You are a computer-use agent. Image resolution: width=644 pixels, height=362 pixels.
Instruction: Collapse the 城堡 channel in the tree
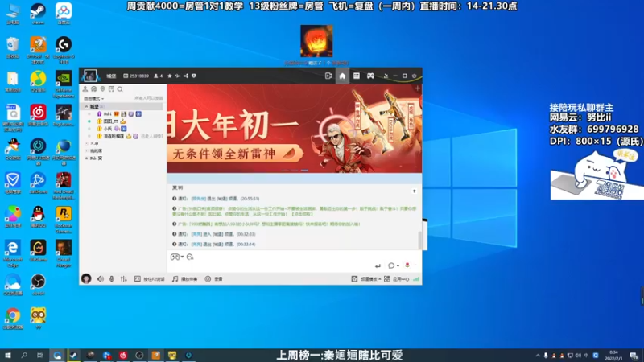(86, 106)
